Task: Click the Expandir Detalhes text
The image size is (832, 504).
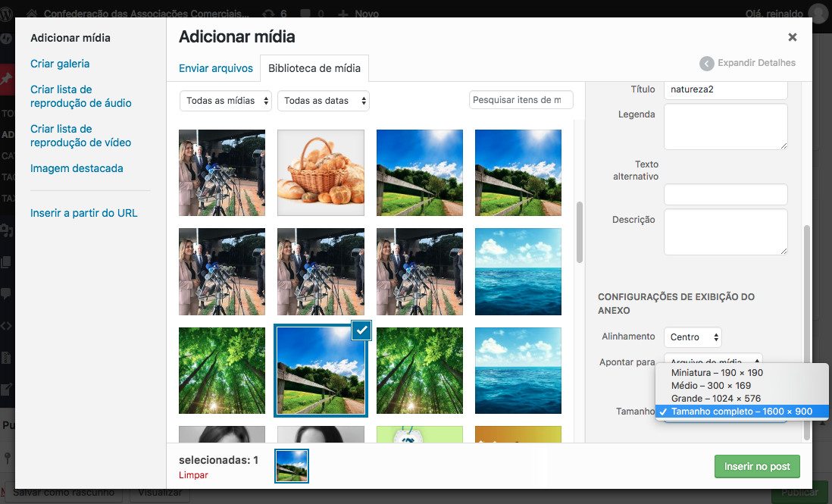Action: [x=757, y=63]
